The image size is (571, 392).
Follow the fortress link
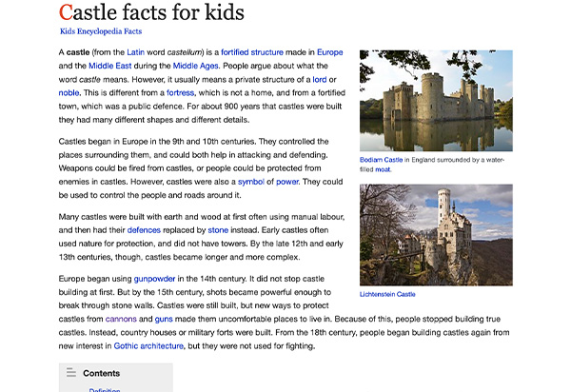[x=180, y=93]
